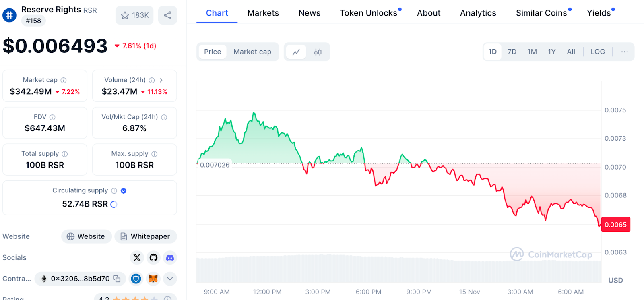Click the USD currency label on chart
This screenshot has height=300, width=644.
coord(615,280)
